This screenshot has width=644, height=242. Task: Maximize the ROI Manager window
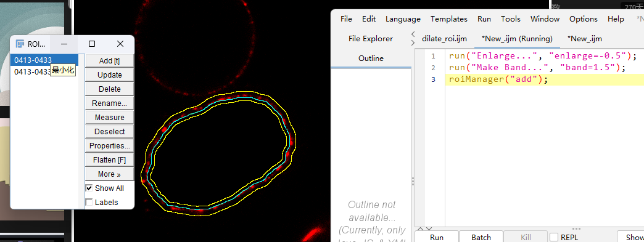click(x=92, y=44)
